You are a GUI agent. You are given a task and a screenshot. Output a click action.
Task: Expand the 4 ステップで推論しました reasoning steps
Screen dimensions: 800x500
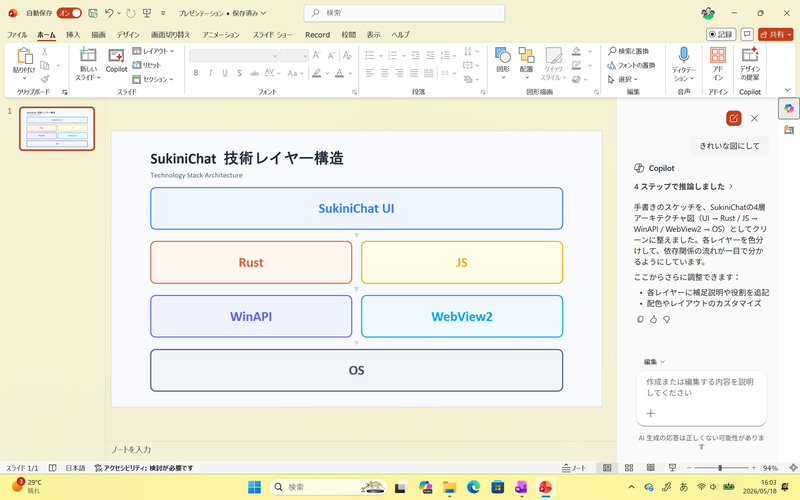click(x=683, y=186)
